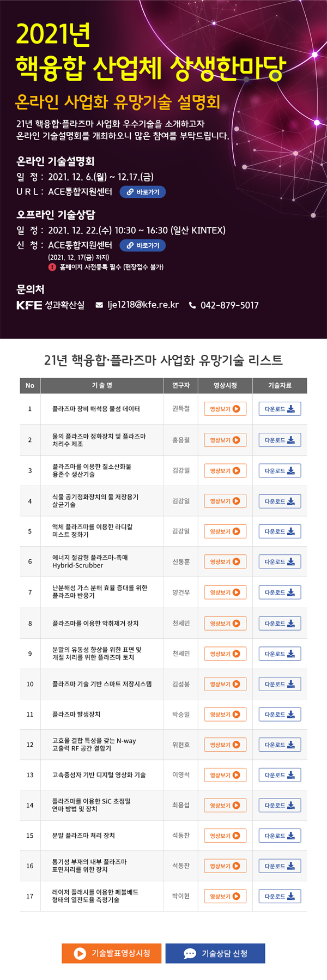Open 영상보기 for row 13 고속중성자 영상화
327x980 pixels.
tap(225, 775)
